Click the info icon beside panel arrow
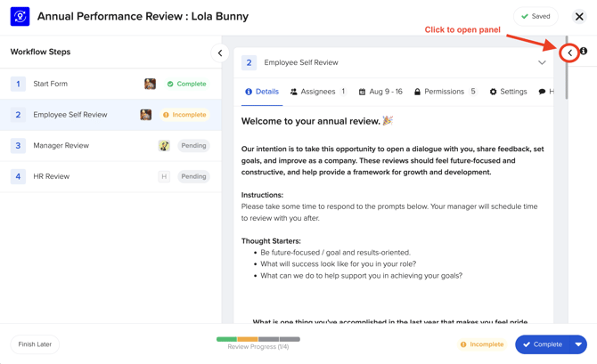The width and height of the screenshot is (597, 364). tap(584, 52)
